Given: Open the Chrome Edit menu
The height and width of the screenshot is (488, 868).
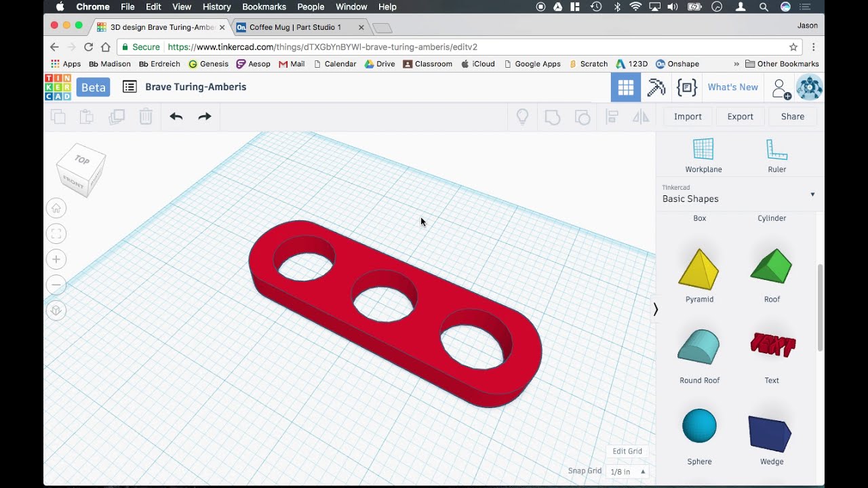Looking at the screenshot, I should coord(153,7).
